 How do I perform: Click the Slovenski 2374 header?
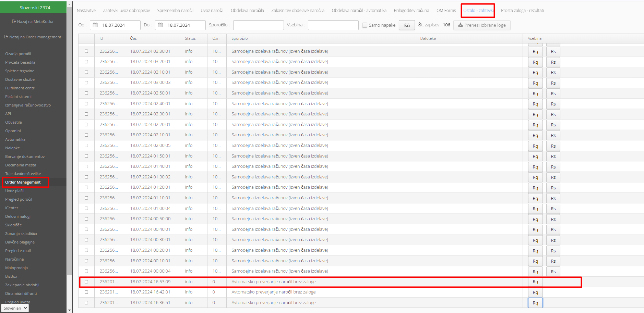coord(33,7)
